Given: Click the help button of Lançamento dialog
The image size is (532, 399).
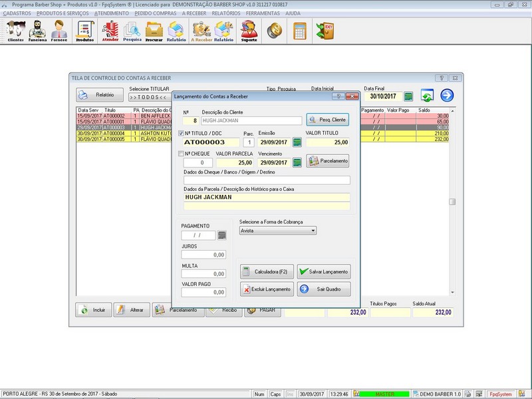Looking at the screenshot, I should pos(338,96).
